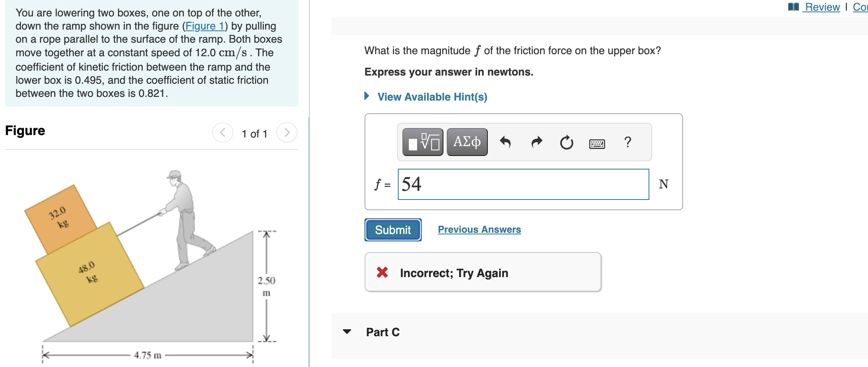Open Previous Answers
Viewport: 868px width, 367px height.
click(x=479, y=229)
